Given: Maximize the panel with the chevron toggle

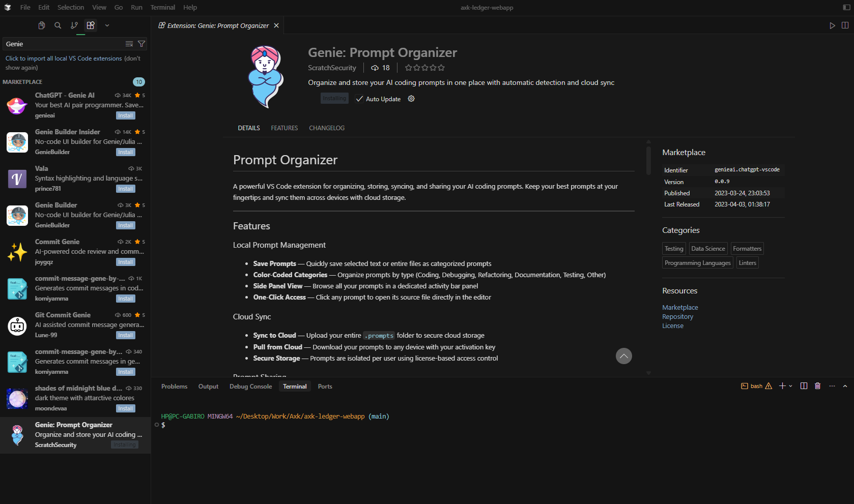Looking at the screenshot, I should click(845, 386).
